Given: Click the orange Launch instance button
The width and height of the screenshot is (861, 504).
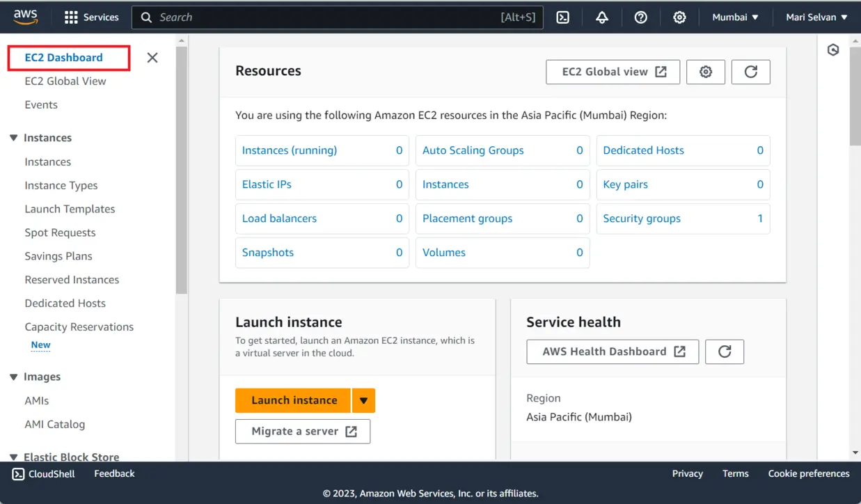Looking at the screenshot, I should coord(293,400).
